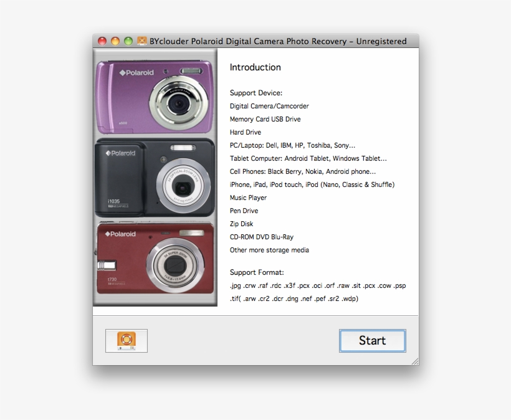Click the black Polaroid i1035 camera image

tap(155, 178)
